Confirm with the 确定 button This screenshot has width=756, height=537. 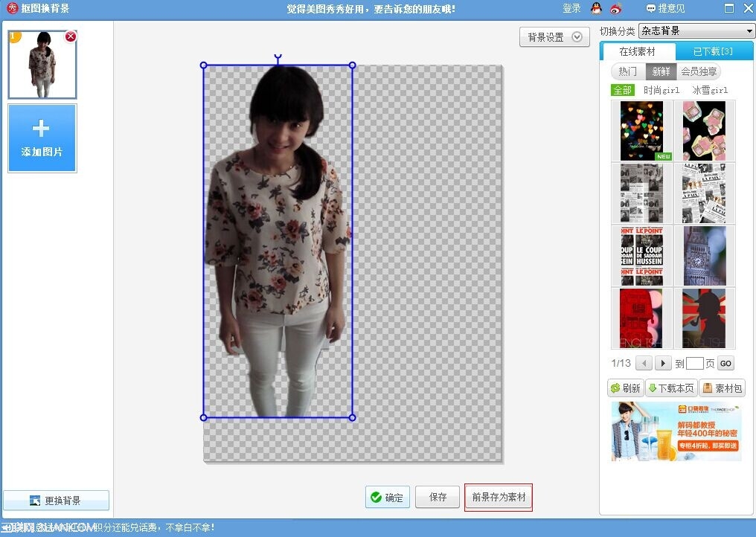pyautogui.click(x=388, y=497)
